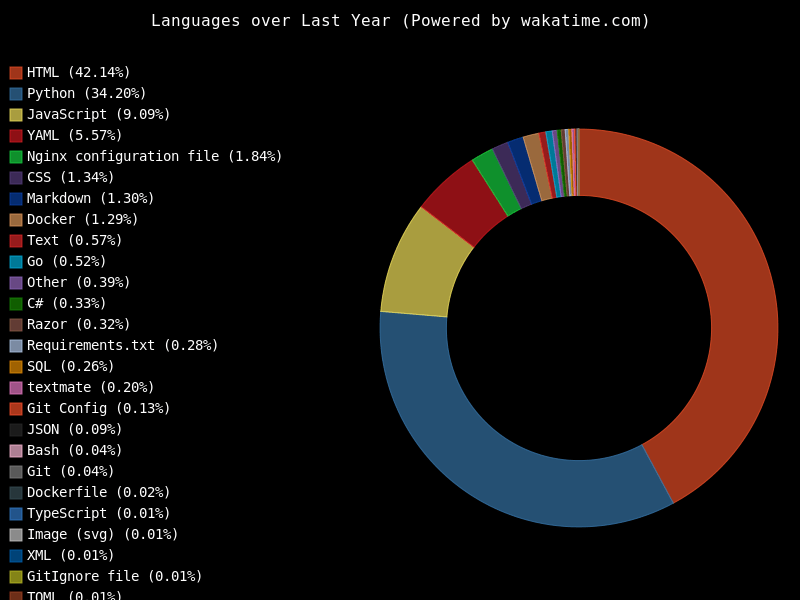This screenshot has height=600, width=800.
Task: Select the Go legend color swatch
Action: pos(16,262)
